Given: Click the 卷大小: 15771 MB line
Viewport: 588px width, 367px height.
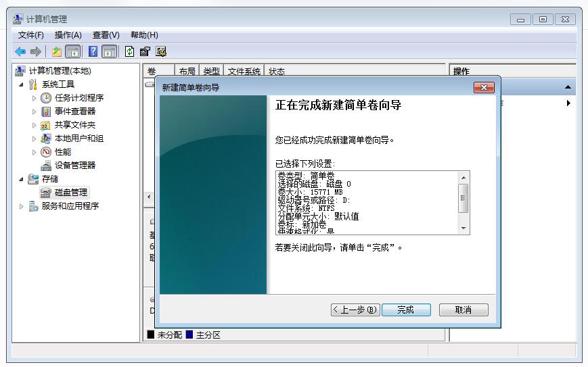Looking at the screenshot, I should pos(310,192).
